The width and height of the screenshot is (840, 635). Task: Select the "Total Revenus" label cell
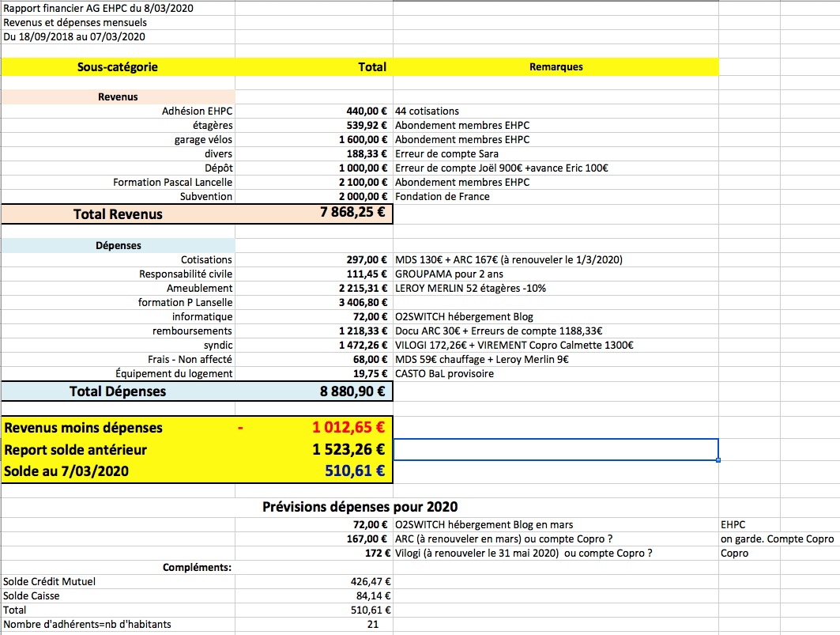click(118, 214)
